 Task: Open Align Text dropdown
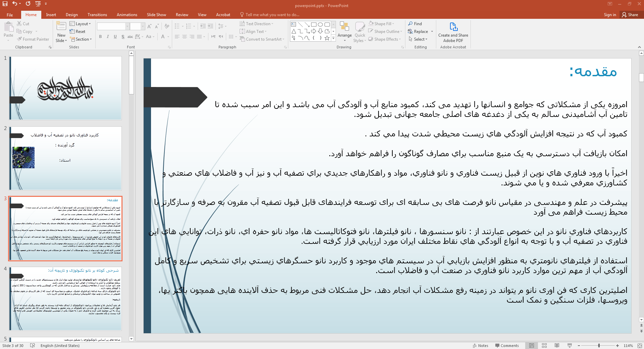point(253,32)
